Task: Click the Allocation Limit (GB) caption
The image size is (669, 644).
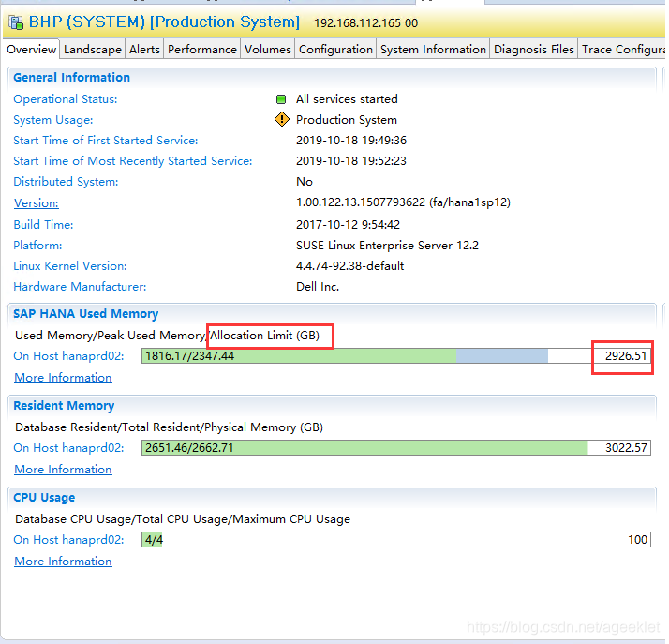Action: pos(264,336)
